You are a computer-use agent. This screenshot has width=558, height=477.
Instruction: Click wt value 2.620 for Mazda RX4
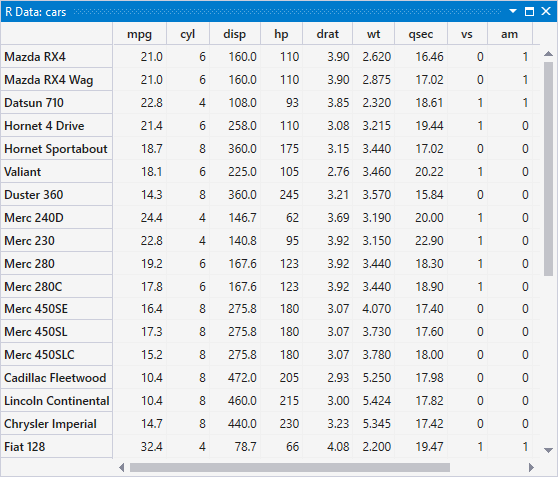pos(377,57)
